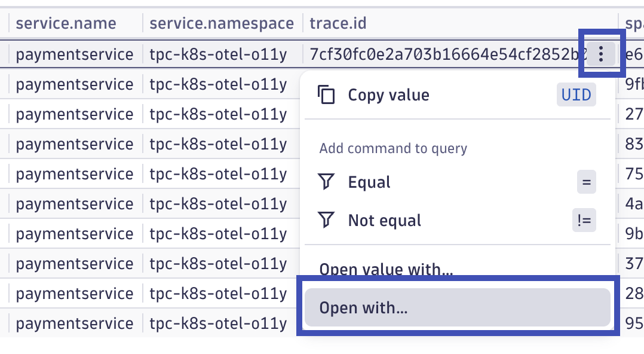Click the clipboard icon next to Copy value
The width and height of the screenshot is (644, 354).
point(327,94)
